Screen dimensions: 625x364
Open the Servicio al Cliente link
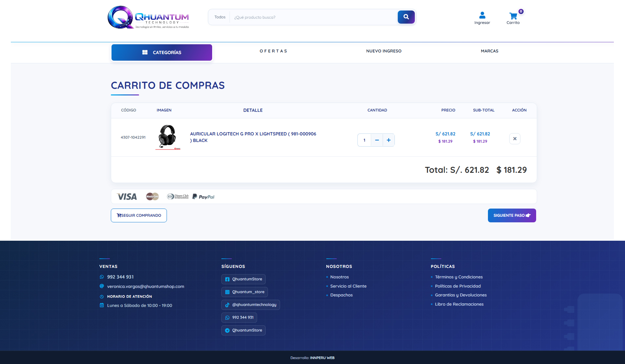(348, 286)
